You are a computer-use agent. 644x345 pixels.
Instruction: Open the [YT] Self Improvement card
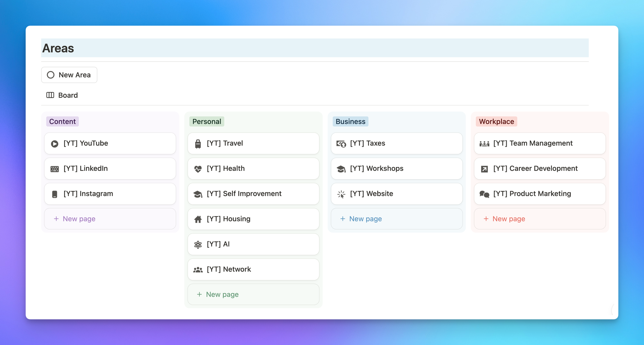tap(253, 194)
